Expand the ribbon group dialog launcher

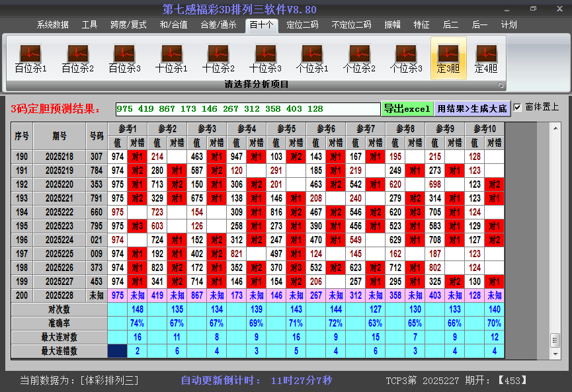[501, 85]
